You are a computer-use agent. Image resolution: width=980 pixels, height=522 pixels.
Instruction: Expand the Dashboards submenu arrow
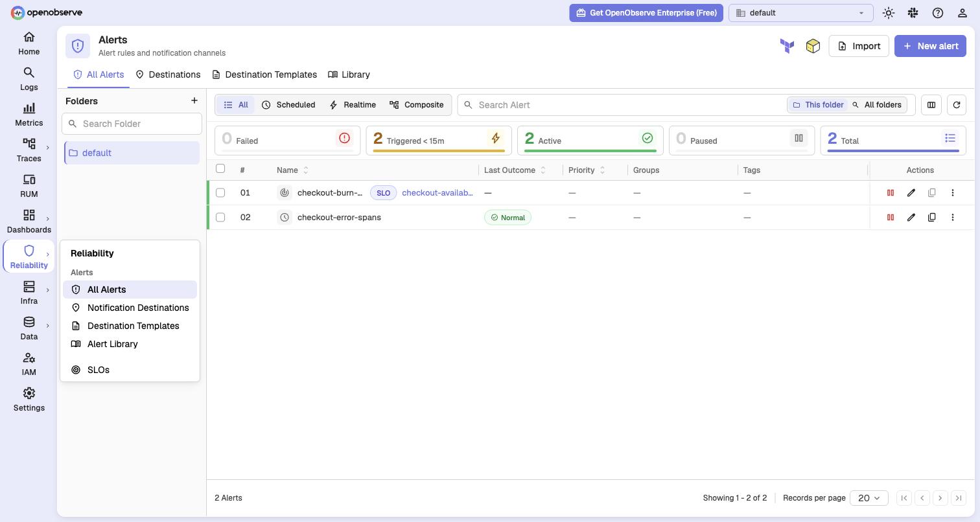point(47,219)
